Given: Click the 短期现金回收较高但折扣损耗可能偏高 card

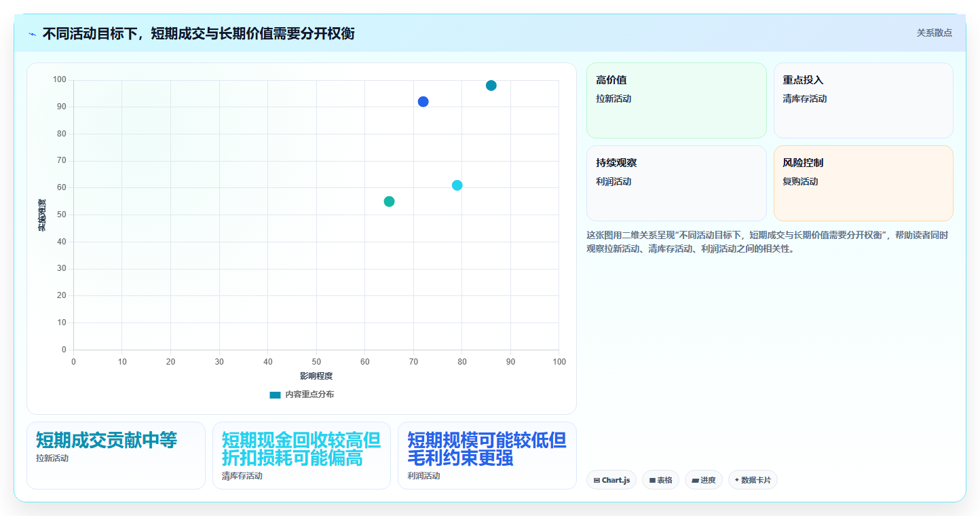Looking at the screenshot, I should tap(301, 456).
